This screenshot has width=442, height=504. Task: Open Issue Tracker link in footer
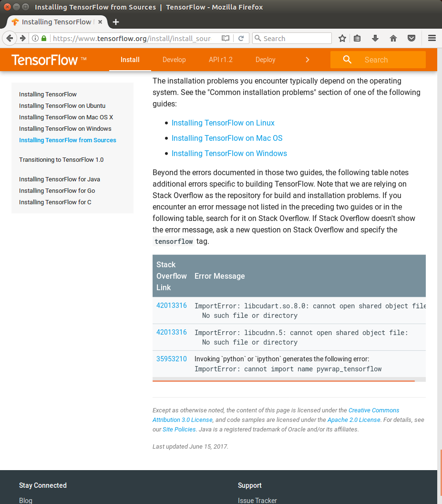coord(257,501)
